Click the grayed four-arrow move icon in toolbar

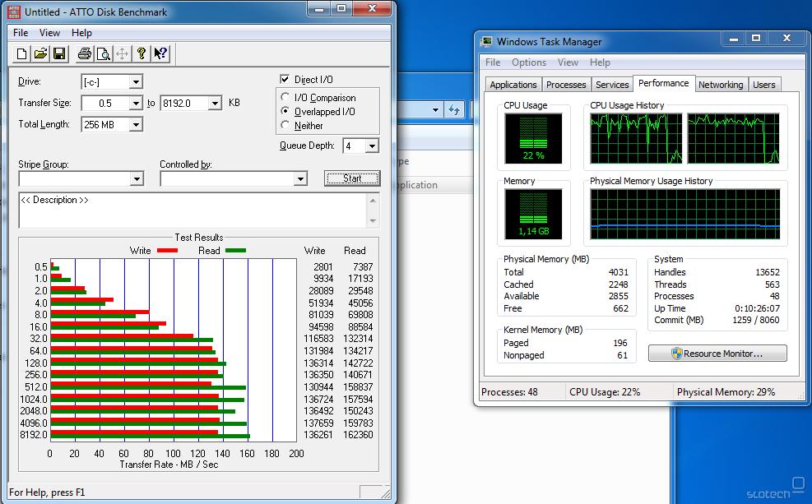tap(123, 53)
